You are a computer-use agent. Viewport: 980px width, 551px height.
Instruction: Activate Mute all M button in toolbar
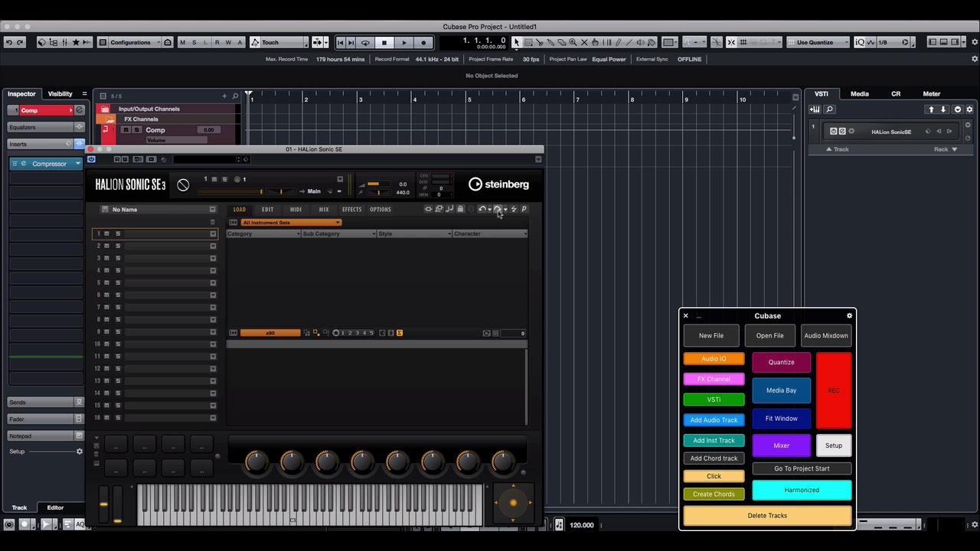[x=182, y=42]
